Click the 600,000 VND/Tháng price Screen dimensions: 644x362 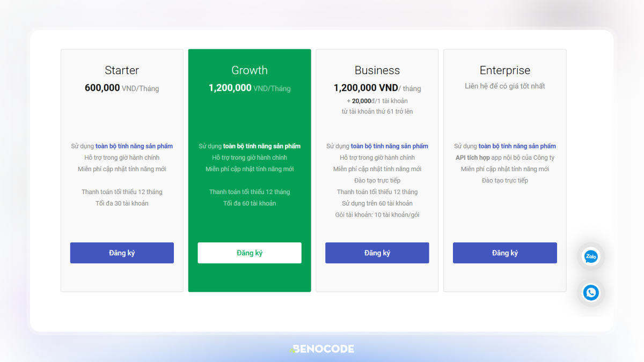(122, 88)
